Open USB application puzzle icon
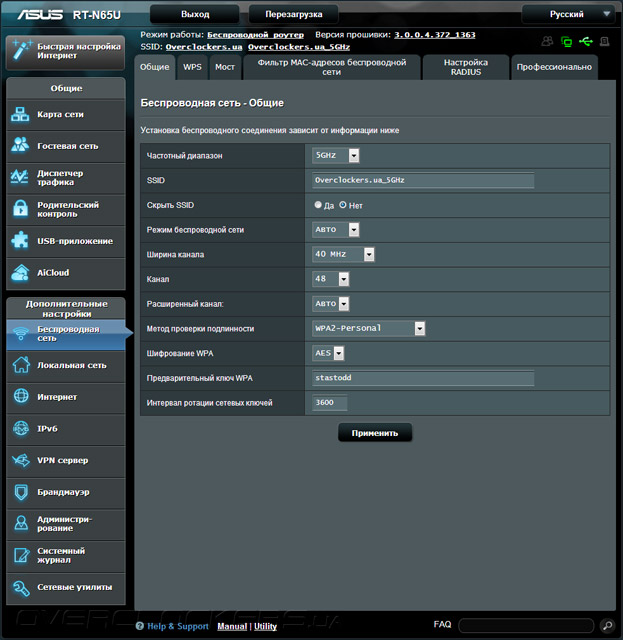 click(20, 240)
